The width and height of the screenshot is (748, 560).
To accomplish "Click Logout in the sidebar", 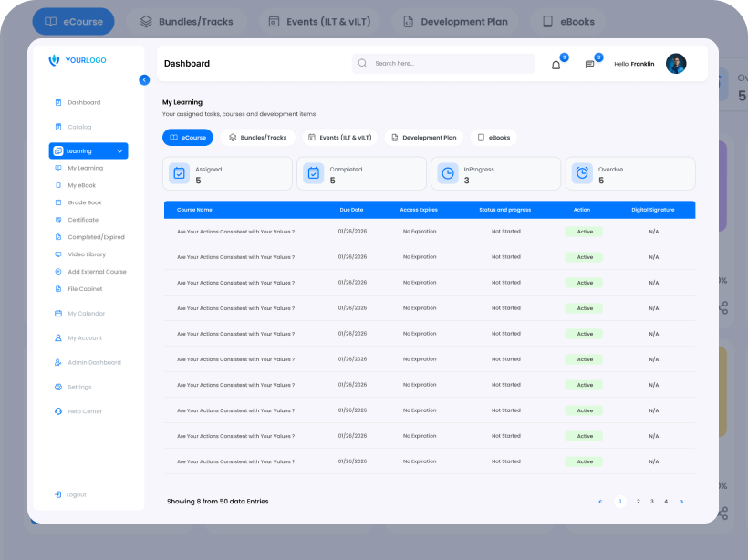I will coord(70,494).
